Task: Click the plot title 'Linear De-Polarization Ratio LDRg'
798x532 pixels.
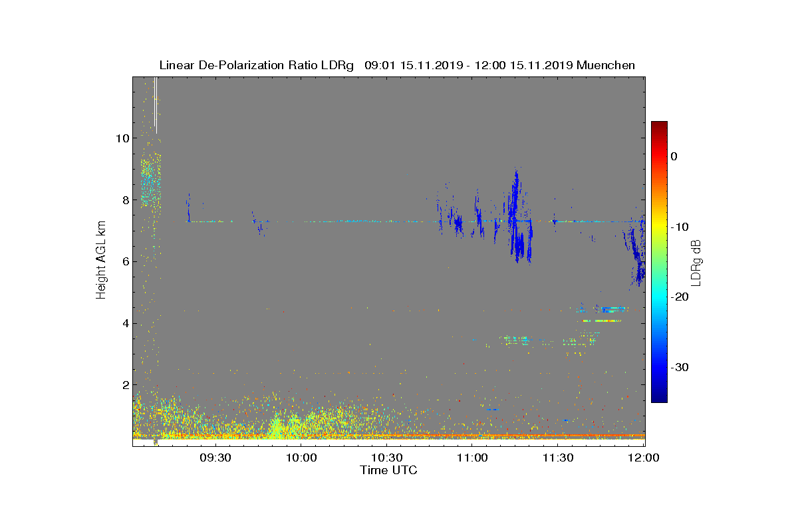Action: [x=258, y=65]
